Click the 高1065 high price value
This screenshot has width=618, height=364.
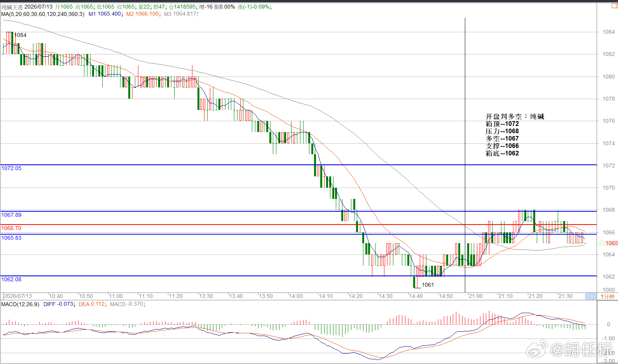click(85, 7)
